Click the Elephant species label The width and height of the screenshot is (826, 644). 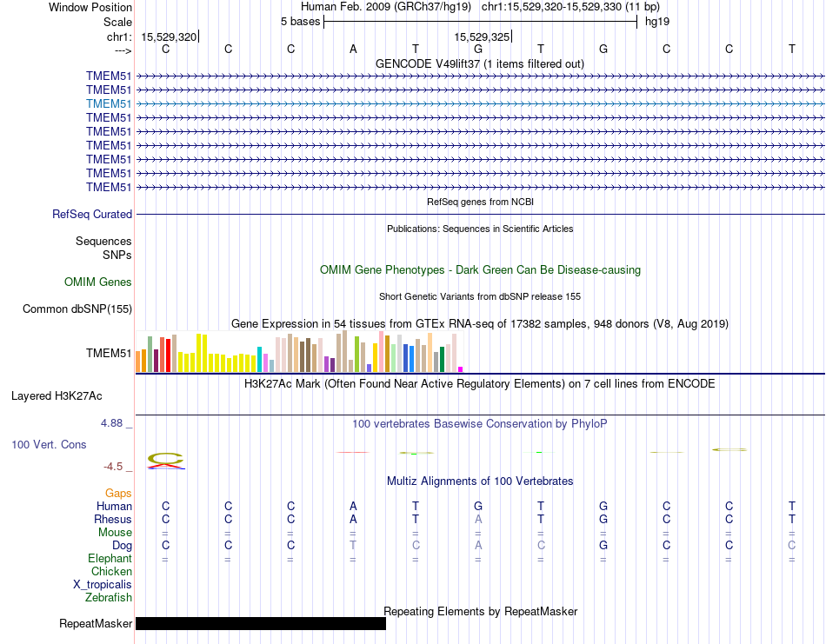(x=110, y=559)
